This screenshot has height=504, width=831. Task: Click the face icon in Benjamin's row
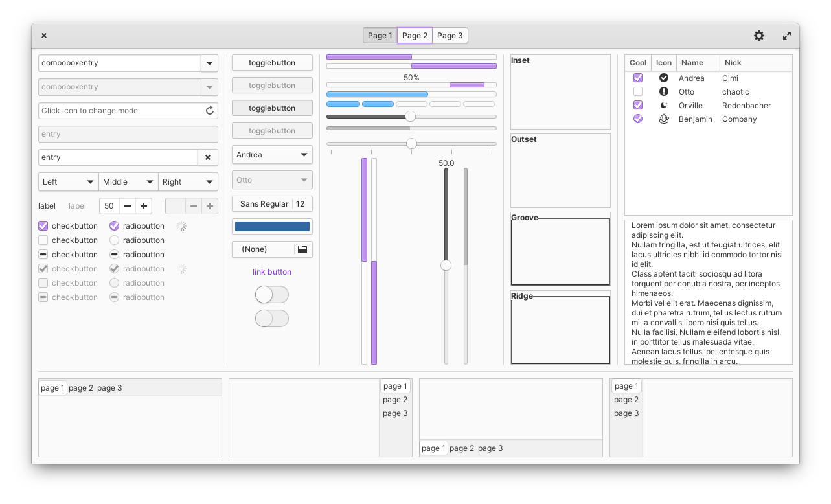coord(664,119)
